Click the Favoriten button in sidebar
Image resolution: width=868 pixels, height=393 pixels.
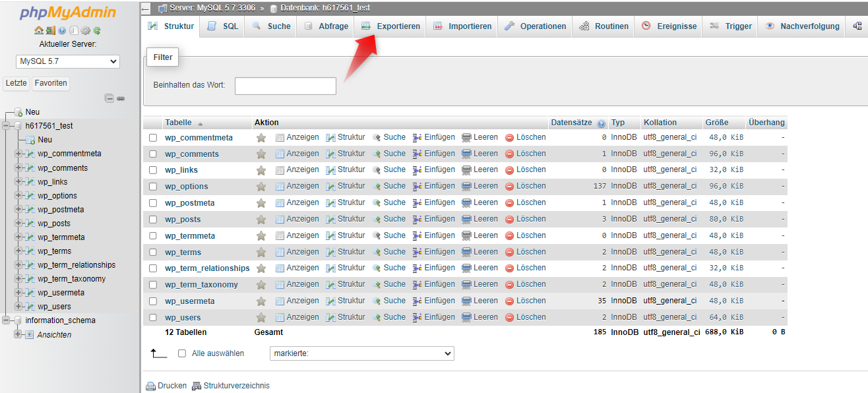51,83
